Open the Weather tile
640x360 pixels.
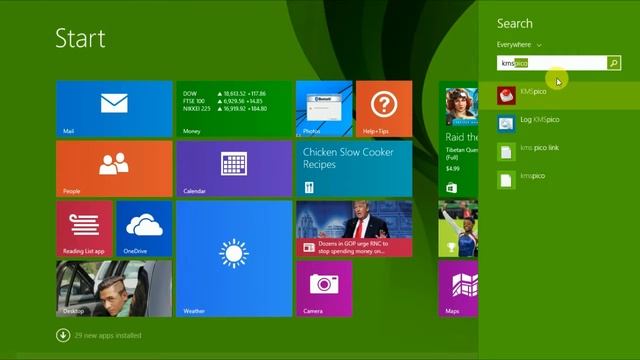(234, 259)
